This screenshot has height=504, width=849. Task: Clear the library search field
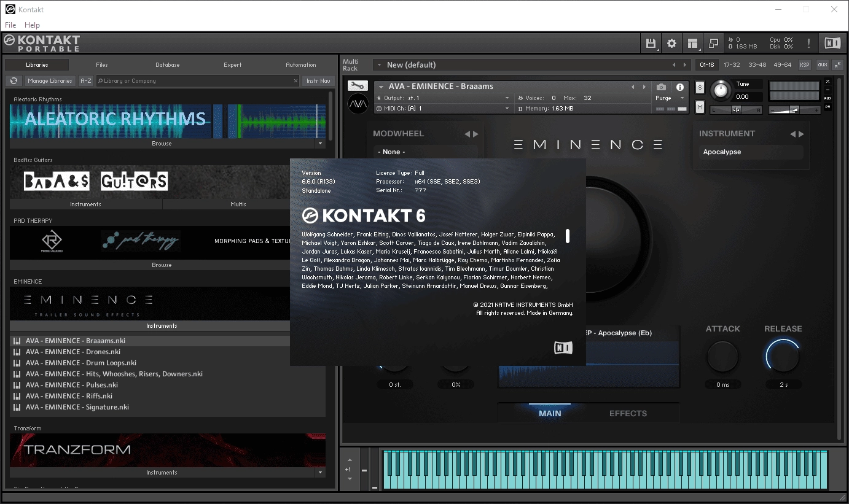pos(295,80)
